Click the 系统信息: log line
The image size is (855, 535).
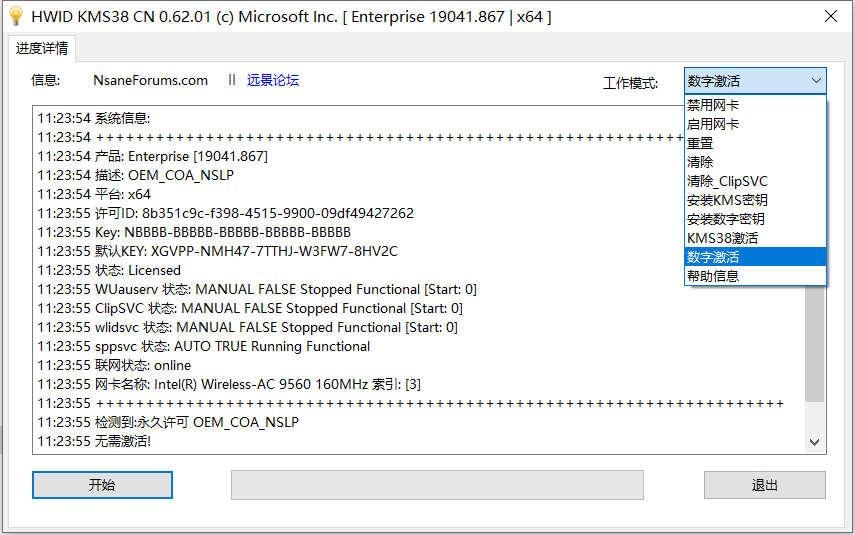94,118
